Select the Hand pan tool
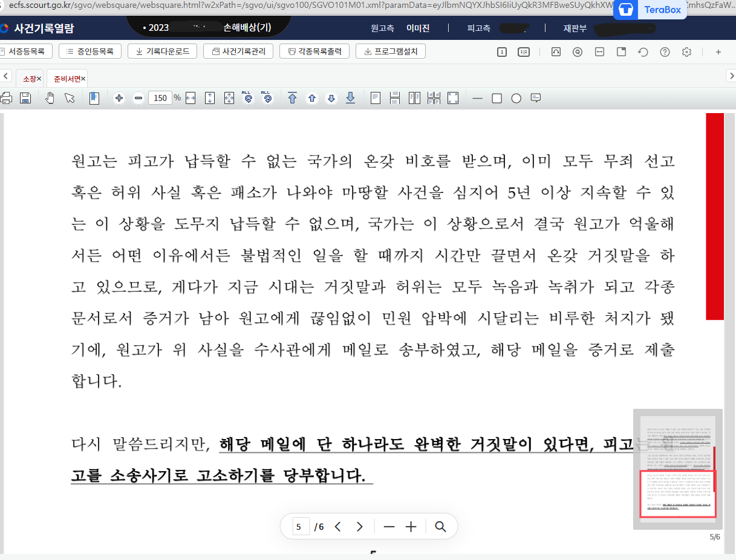736x560 pixels. click(x=50, y=97)
